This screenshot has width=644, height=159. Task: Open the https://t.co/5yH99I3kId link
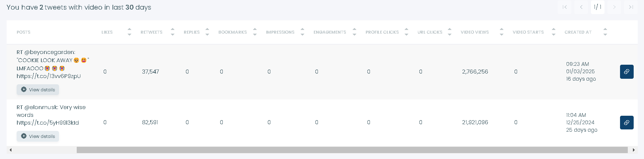(x=48, y=123)
